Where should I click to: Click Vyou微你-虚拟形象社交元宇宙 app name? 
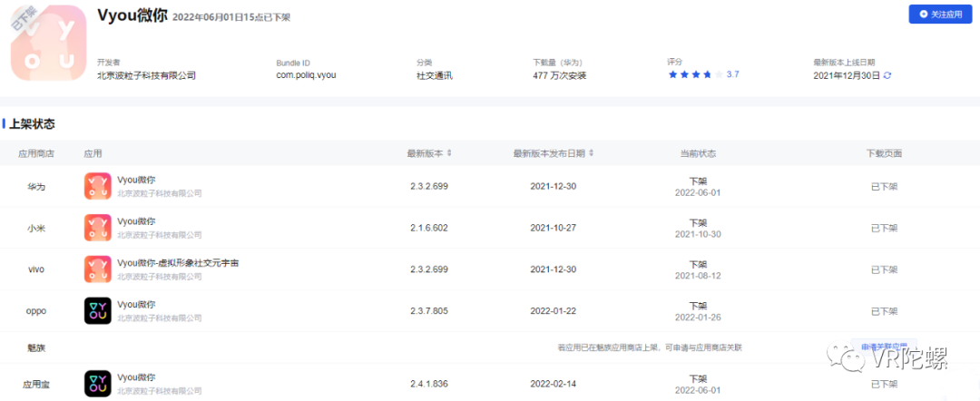[x=178, y=263]
